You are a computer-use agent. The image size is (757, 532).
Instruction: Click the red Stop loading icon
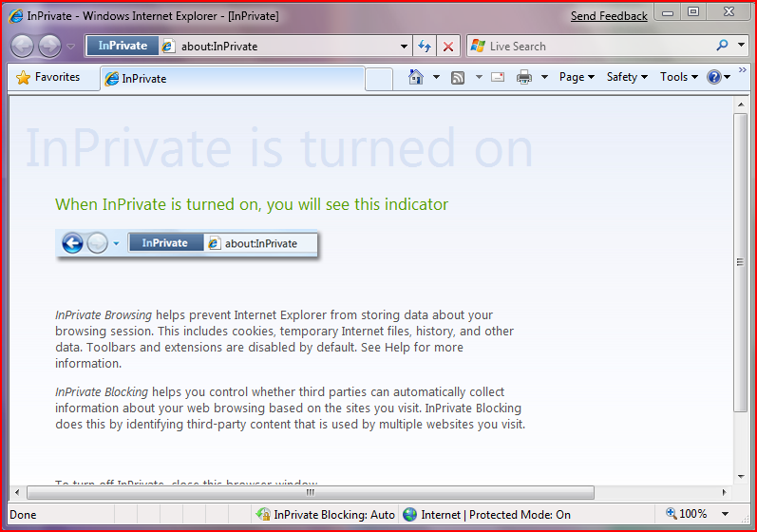click(448, 47)
